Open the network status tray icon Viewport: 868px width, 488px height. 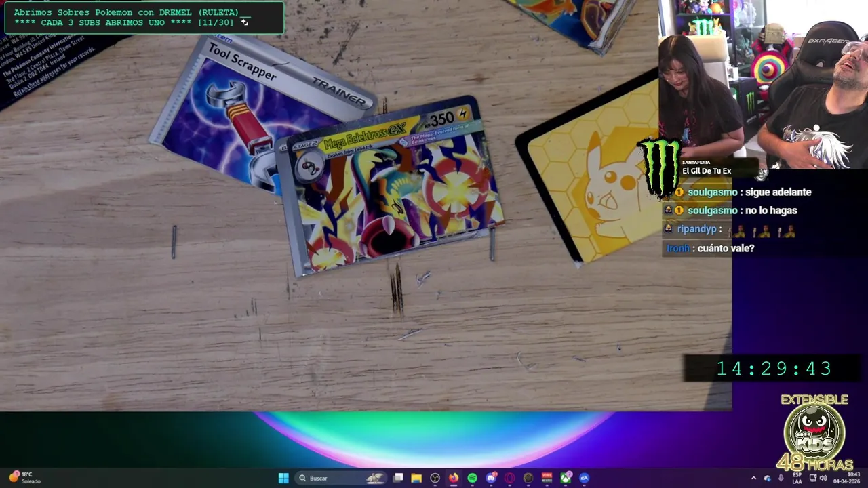[x=813, y=478]
